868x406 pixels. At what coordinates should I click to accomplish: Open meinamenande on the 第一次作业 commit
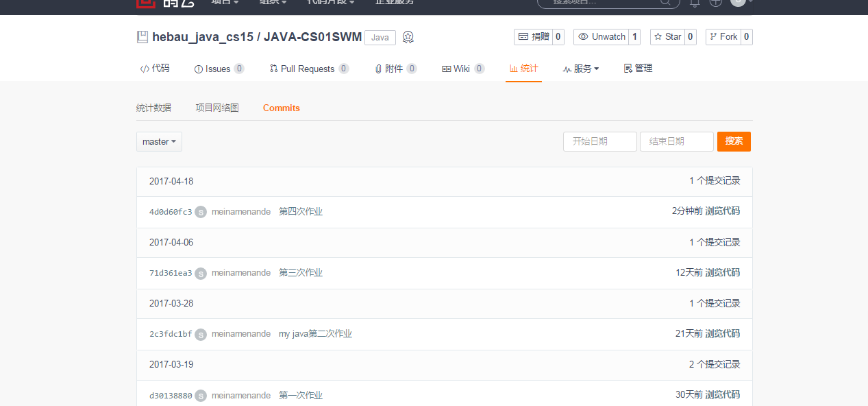(x=241, y=396)
